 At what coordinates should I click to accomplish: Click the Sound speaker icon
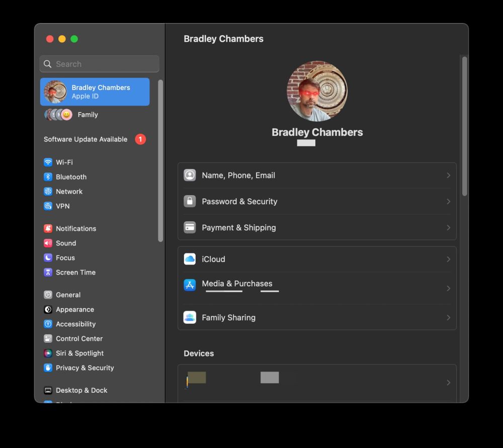click(x=48, y=243)
